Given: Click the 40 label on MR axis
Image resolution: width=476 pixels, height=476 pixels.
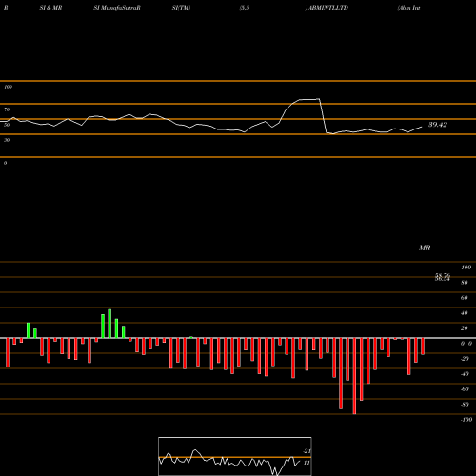Looking at the screenshot, I should (465, 313).
